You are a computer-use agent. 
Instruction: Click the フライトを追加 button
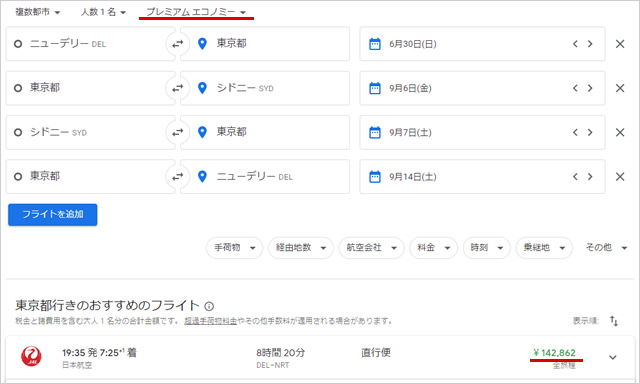(53, 215)
